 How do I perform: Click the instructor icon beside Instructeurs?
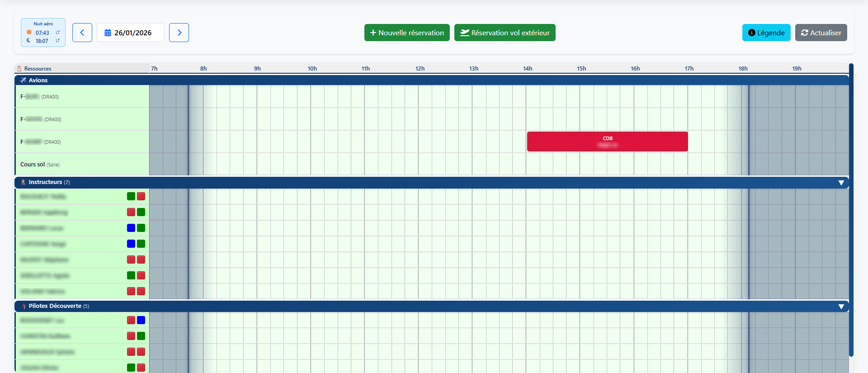click(23, 182)
